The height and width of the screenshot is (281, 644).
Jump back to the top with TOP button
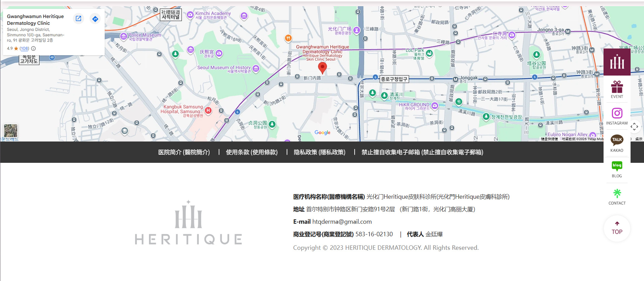(x=617, y=228)
